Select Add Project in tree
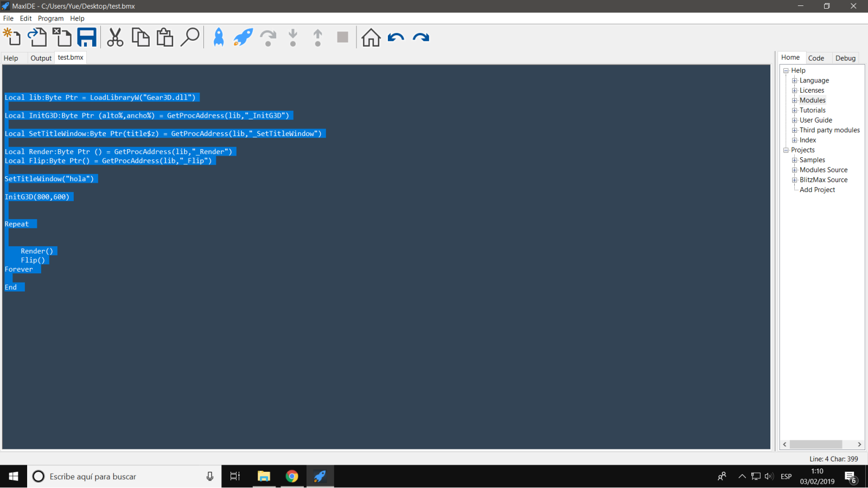 click(x=817, y=190)
